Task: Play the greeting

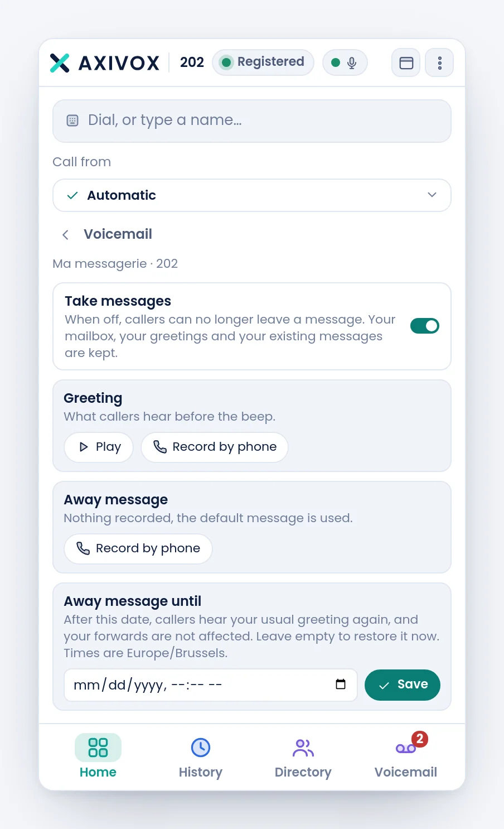Action: click(x=99, y=447)
